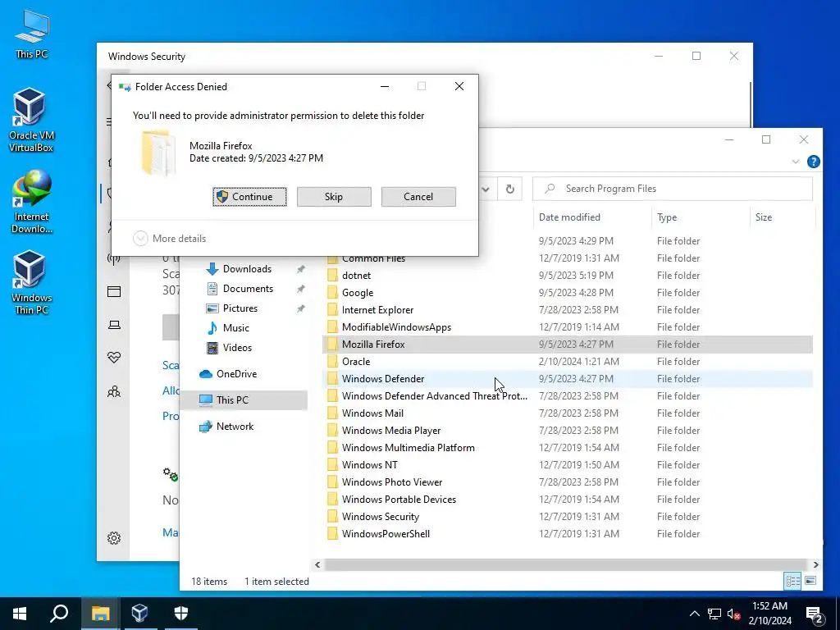Viewport: 840px width, 630px height.
Task: Show hidden tray icons chevron
Action: 694,614
